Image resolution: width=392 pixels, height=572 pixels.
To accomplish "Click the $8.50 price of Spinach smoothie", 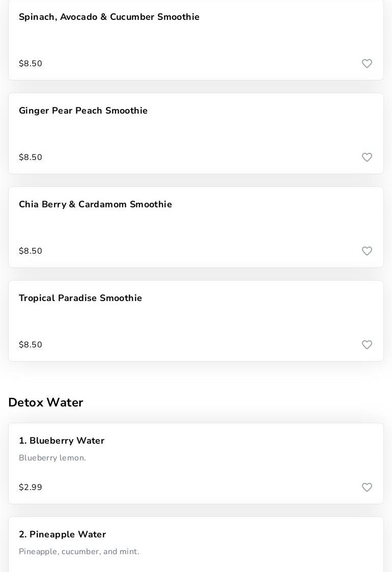I will click(x=31, y=64).
